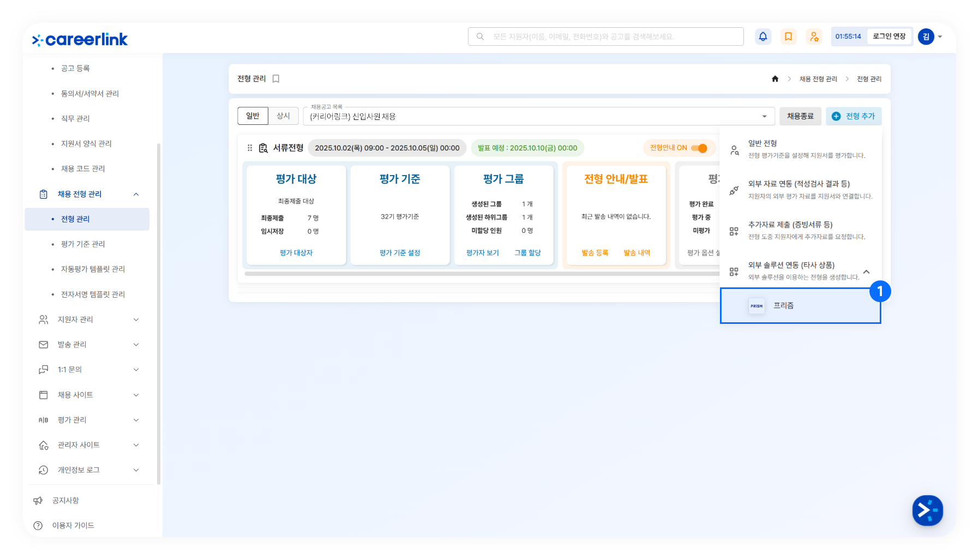Expand the 발송 관리 chevron

(136, 345)
